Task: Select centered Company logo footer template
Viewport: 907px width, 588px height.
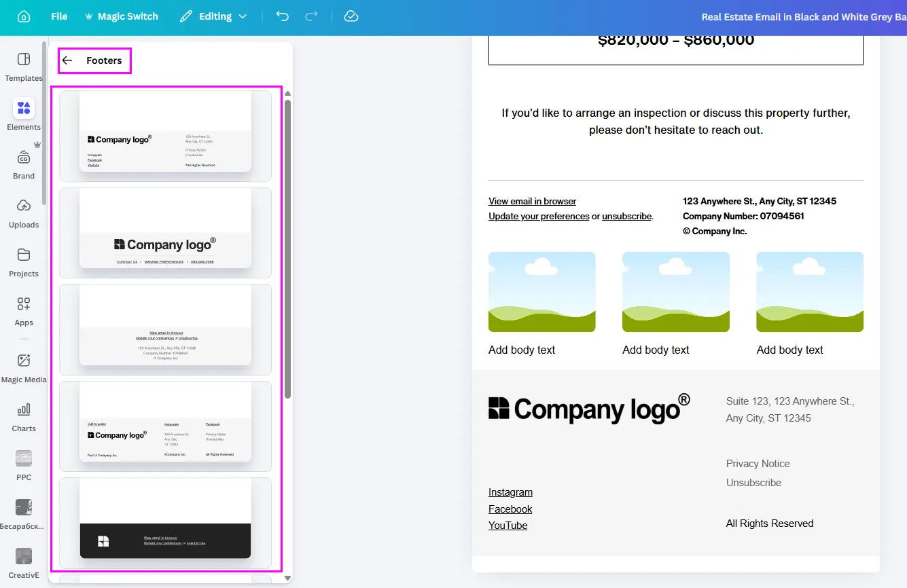Action: [165, 232]
